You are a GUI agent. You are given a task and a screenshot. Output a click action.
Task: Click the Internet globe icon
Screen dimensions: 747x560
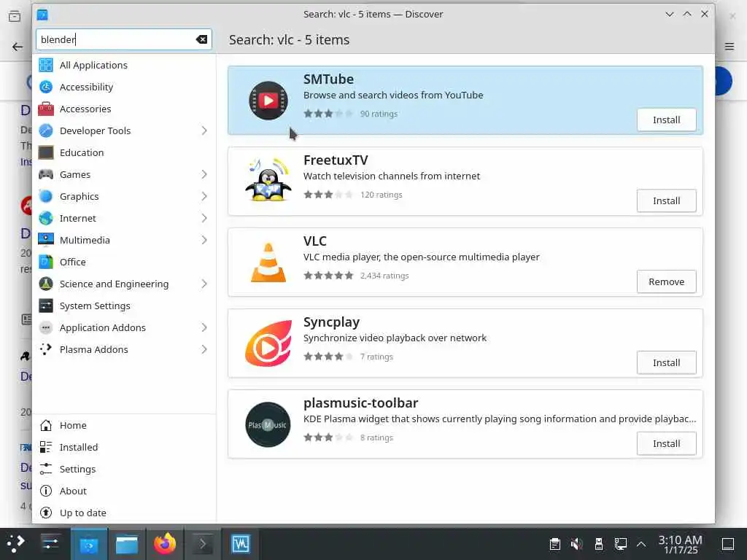pos(46,218)
